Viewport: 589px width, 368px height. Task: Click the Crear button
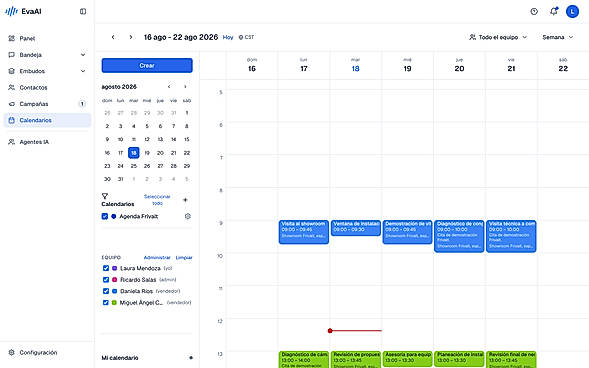[147, 65]
